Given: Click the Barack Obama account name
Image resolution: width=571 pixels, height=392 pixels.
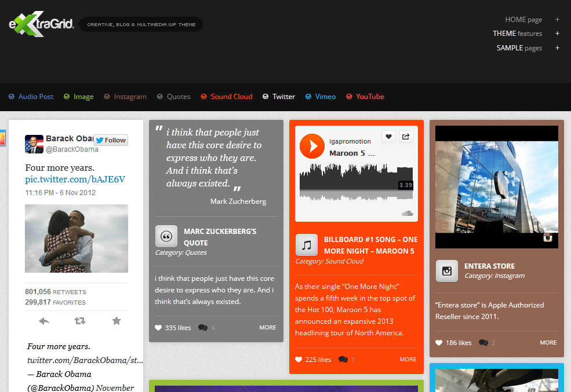Looking at the screenshot, I should [x=70, y=138].
